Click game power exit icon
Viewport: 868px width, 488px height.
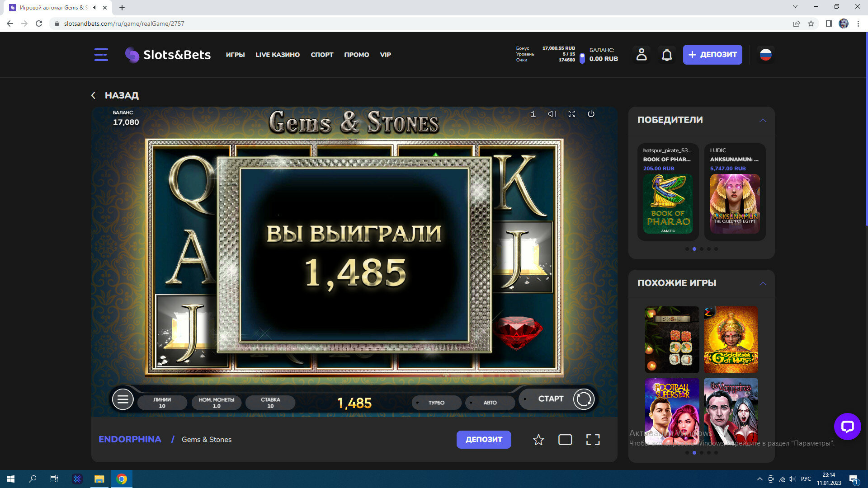pos(591,114)
